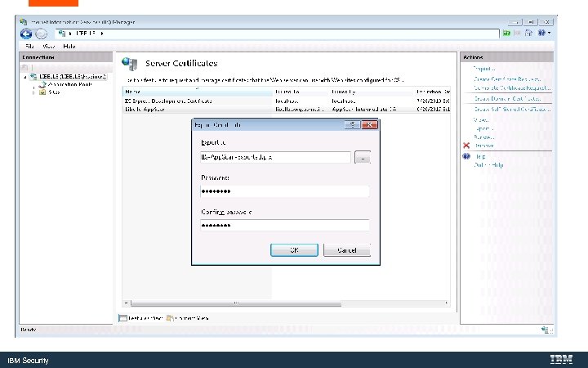Select the server node in Connections tree
Viewport: 588px width, 368px height.
click(x=73, y=77)
